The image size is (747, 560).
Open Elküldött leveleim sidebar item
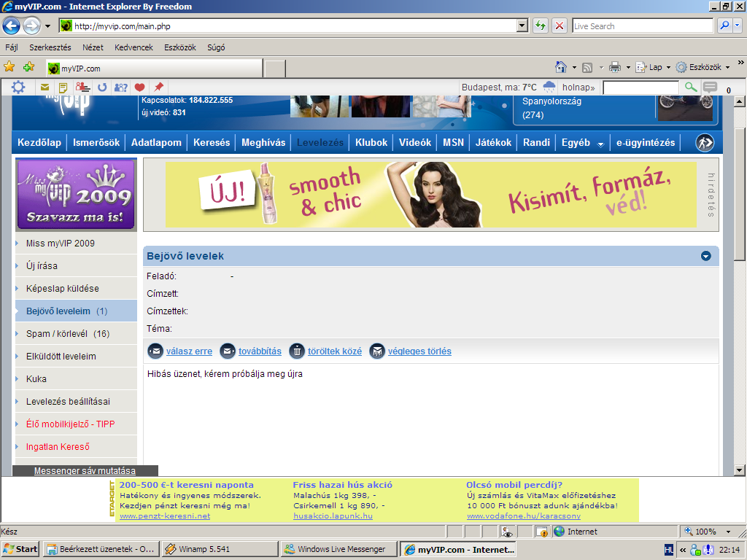(x=76, y=356)
